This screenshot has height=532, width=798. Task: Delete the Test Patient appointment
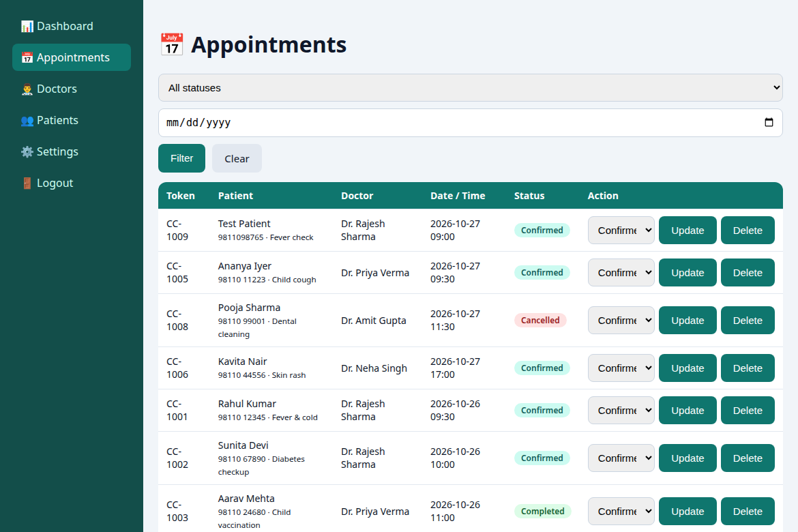pos(748,230)
